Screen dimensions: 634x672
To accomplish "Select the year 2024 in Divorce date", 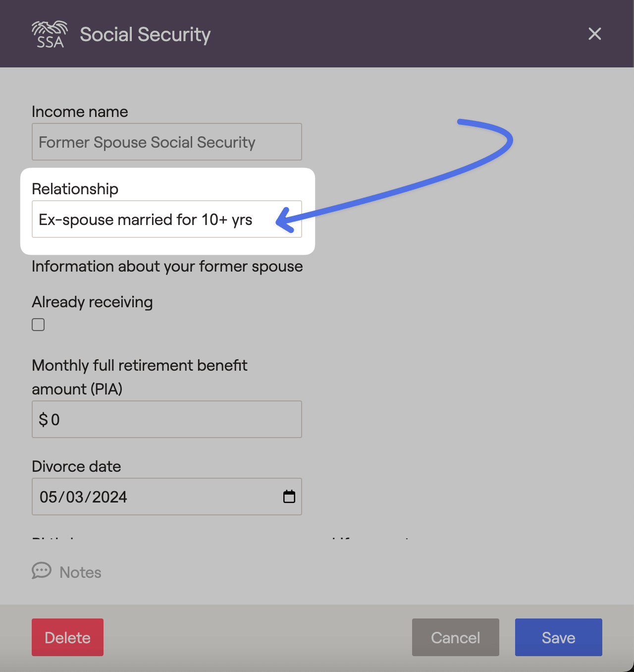I will click(109, 497).
